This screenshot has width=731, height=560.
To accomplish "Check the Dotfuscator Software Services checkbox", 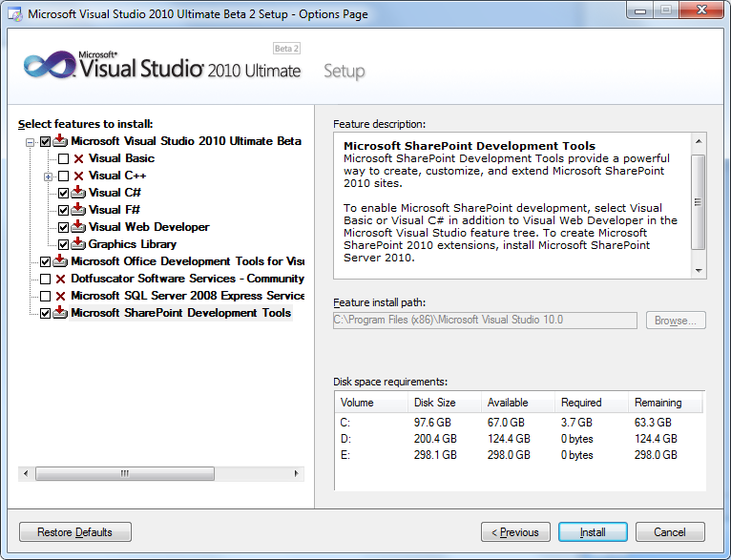I will point(45,280).
